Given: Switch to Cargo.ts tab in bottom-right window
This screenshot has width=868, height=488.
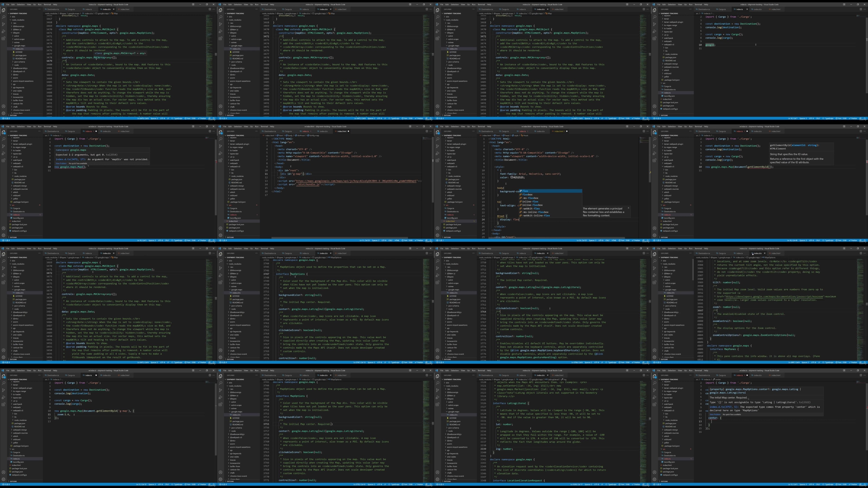Looking at the screenshot, I should pos(722,375).
